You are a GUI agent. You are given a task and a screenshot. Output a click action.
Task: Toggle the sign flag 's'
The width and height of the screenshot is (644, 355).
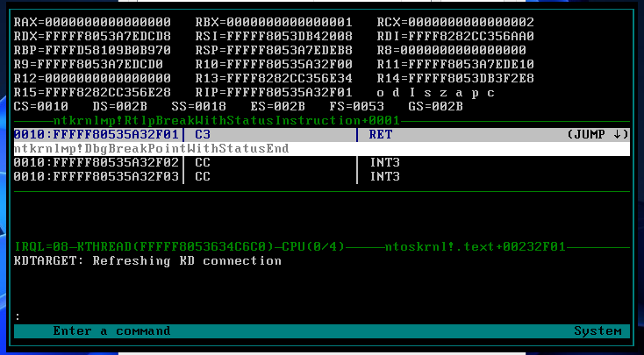coord(427,93)
